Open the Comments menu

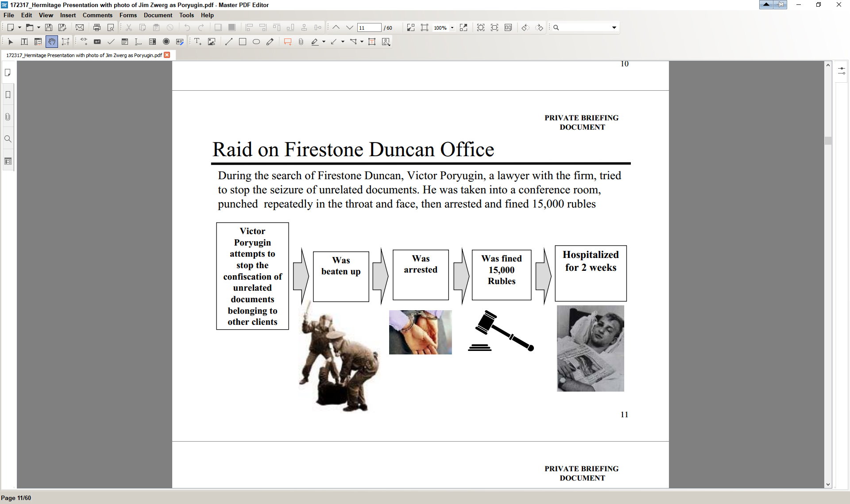pos(97,15)
